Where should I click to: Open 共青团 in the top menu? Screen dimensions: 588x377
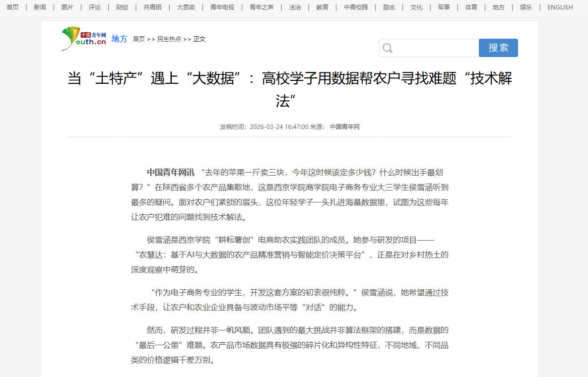point(152,7)
